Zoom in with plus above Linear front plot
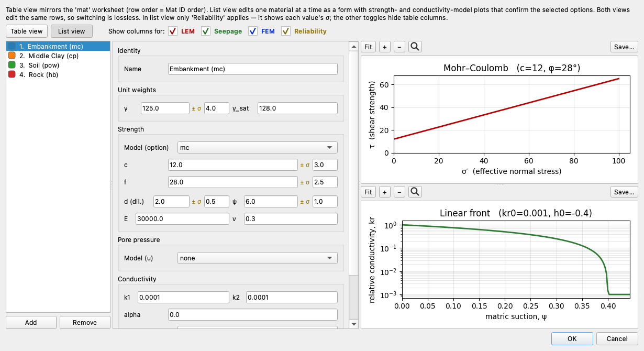 pyautogui.click(x=384, y=192)
